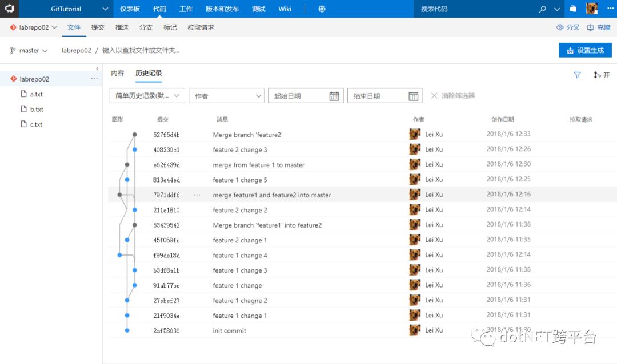The image size is (617, 364).
Task: Click the search magnifier icon
Action: [542, 9]
